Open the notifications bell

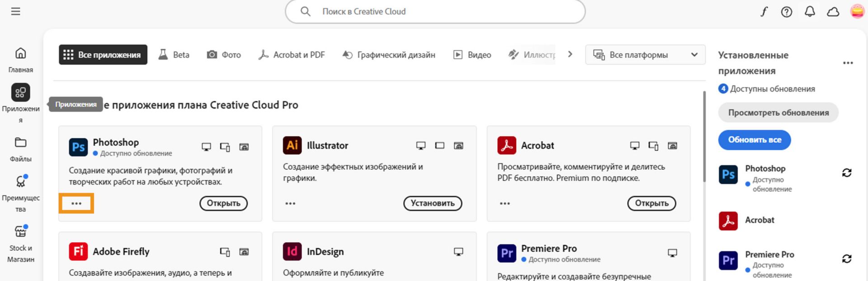[x=810, y=11]
